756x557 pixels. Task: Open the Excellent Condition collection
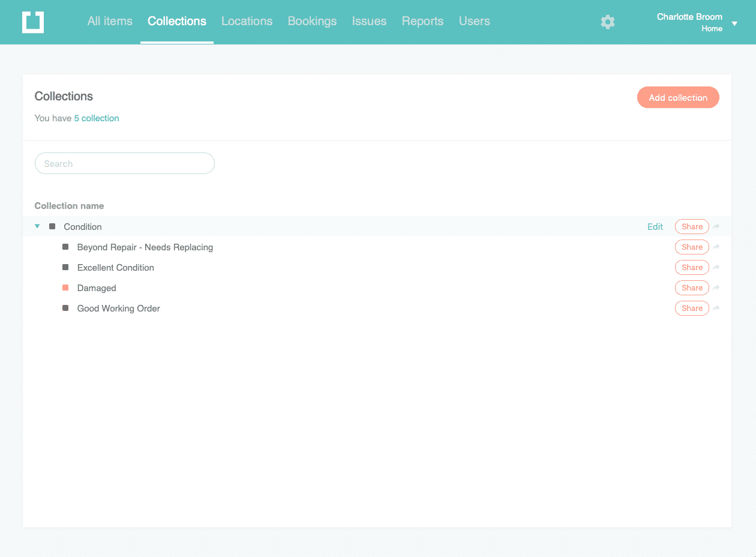pos(116,268)
